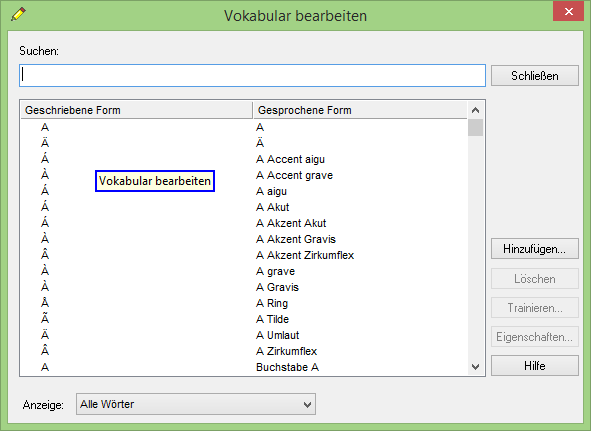Expand the Anzeige Alle Wörter dropdown
The height and width of the screenshot is (431, 591).
(x=196, y=404)
